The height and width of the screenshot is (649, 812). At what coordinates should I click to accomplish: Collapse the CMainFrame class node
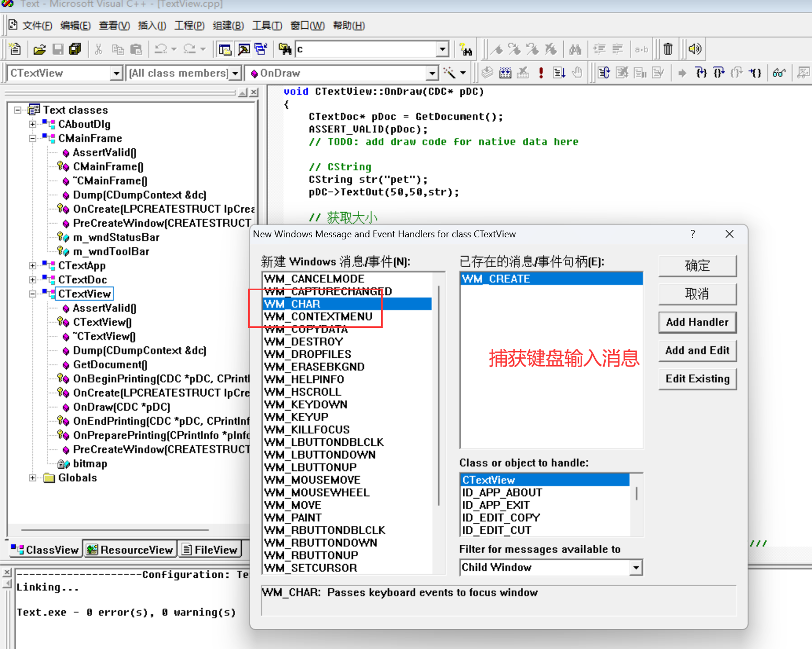33,138
